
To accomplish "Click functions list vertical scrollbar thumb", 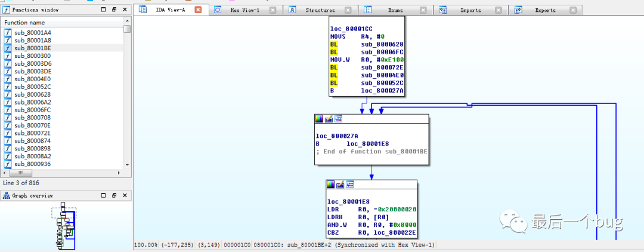I will coord(128,29).
